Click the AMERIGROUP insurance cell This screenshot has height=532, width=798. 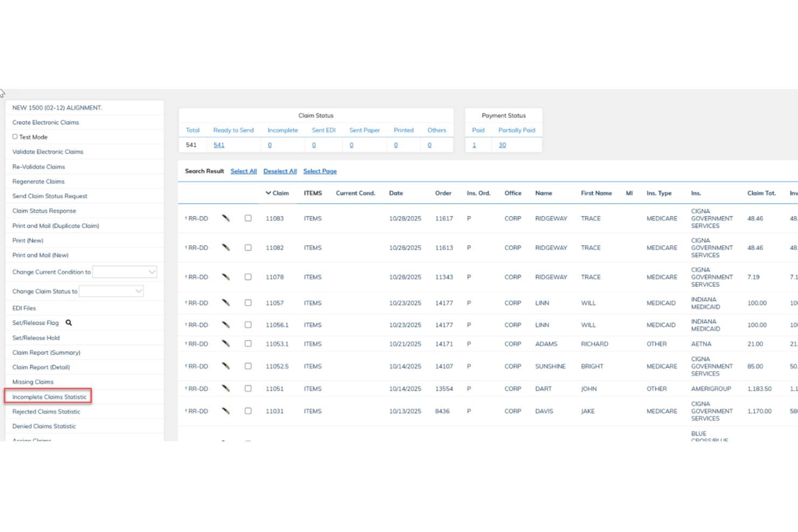711,389
